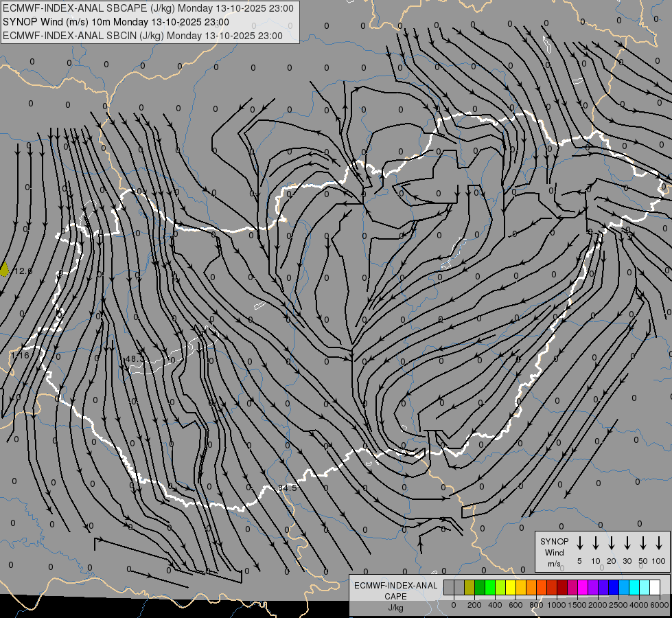Image resolution: width=672 pixels, height=618 pixels.
Task: Click the 2500 tick label on CAPE scale
Action: pyautogui.click(x=618, y=605)
